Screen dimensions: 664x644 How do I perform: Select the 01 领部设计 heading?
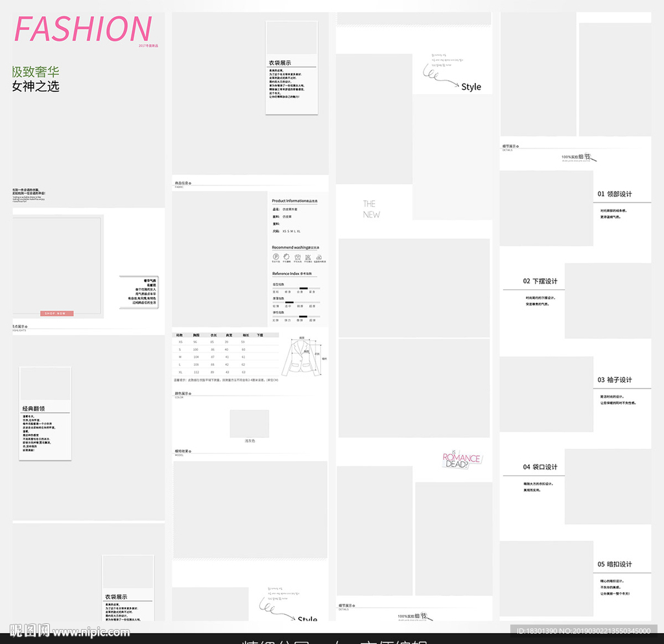tap(614, 194)
